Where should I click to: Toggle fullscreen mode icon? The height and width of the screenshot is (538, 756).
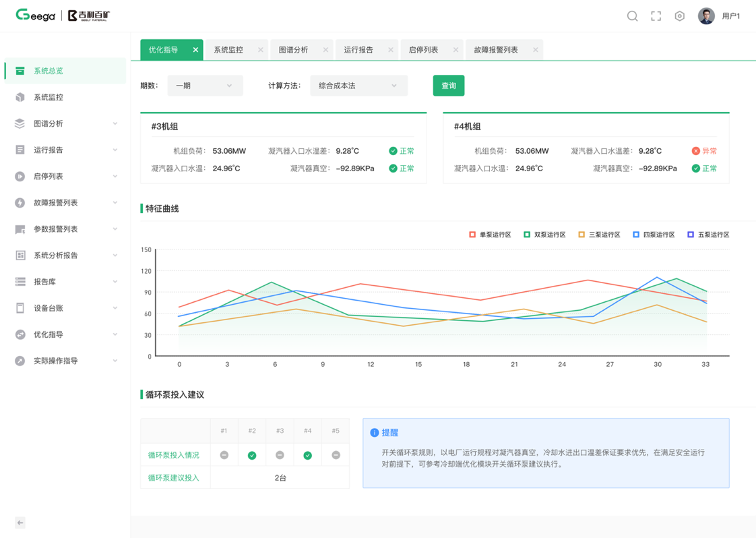point(656,16)
